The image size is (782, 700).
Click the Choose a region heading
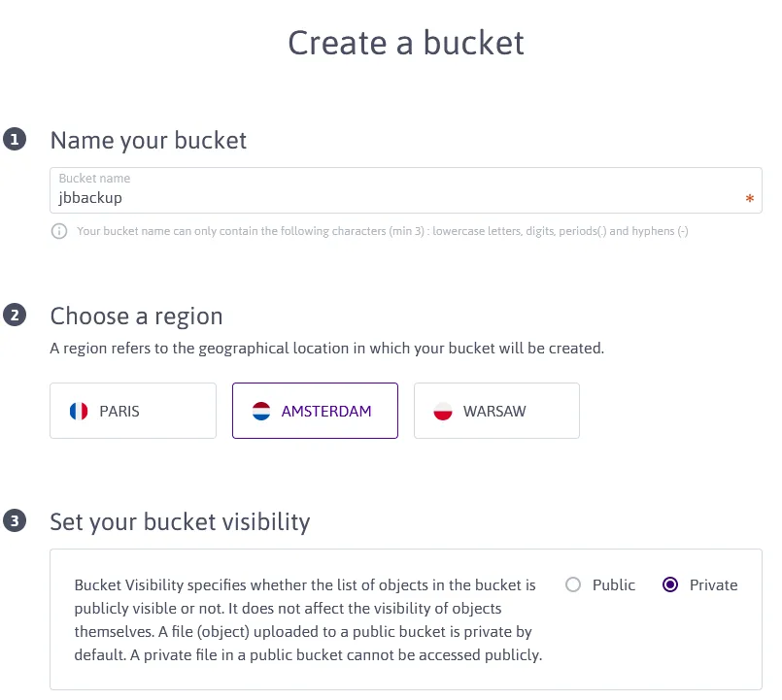tap(136, 316)
